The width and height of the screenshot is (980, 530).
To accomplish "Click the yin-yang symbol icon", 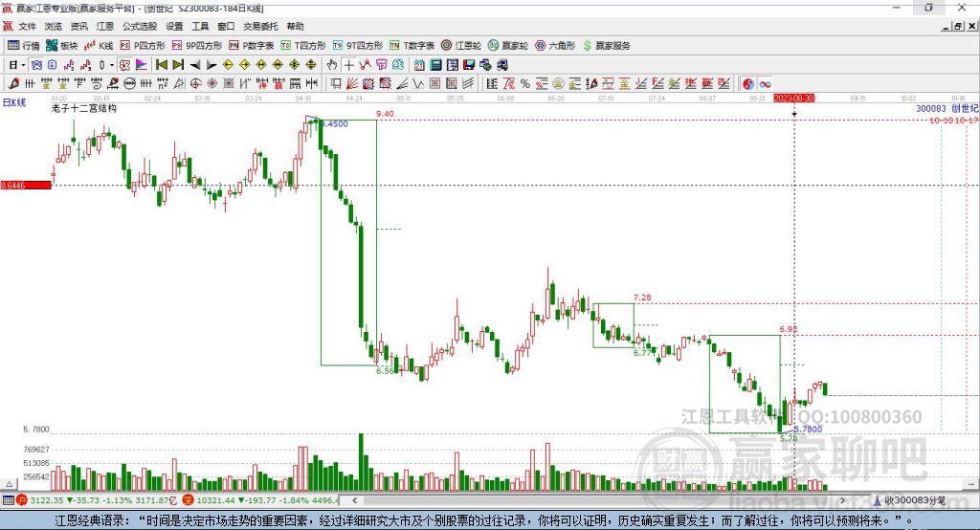I will [x=748, y=84].
